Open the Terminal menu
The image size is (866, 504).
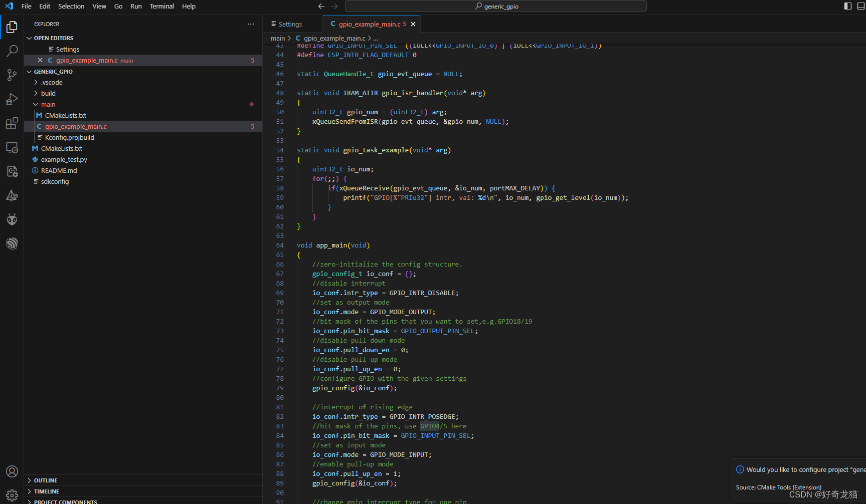(x=162, y=6)
